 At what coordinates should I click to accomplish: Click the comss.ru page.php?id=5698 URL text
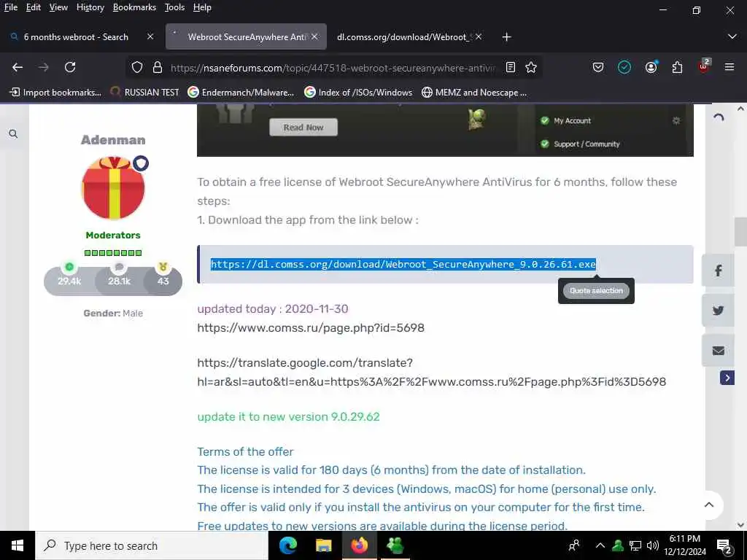point(311,327)
